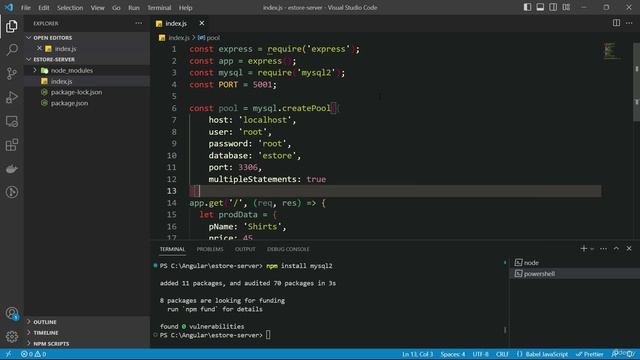Open the View menu
The image size is (640, 360).
[x=98, y=7]
